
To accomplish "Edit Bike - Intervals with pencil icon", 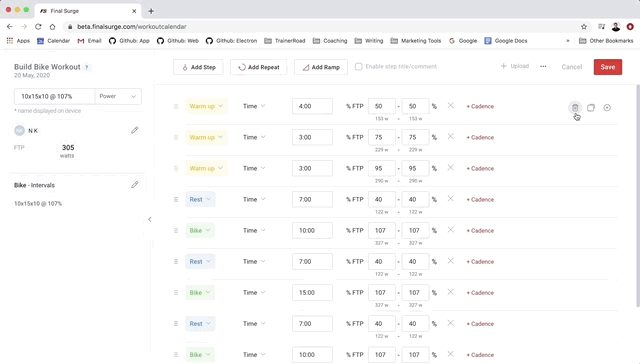I will (135, 185).
